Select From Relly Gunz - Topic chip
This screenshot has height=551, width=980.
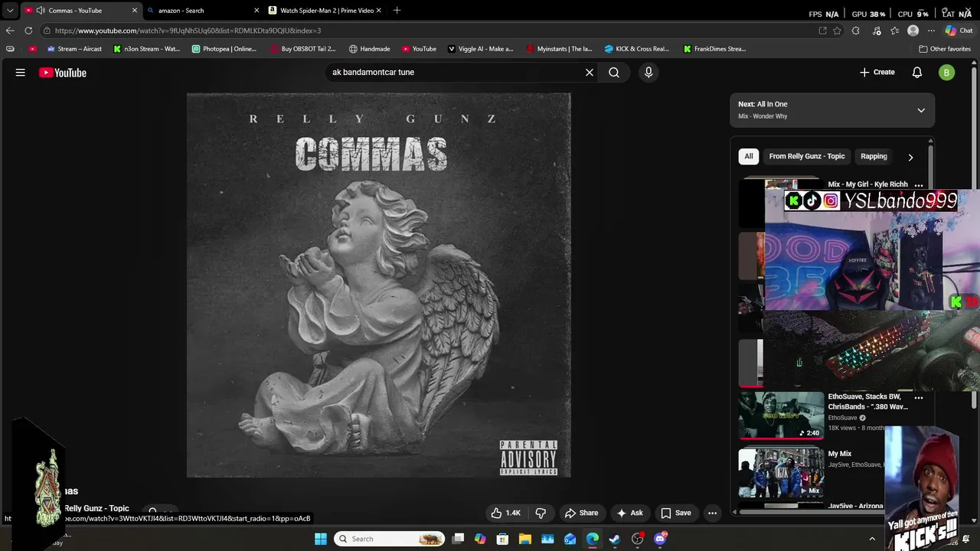[807, 156]
